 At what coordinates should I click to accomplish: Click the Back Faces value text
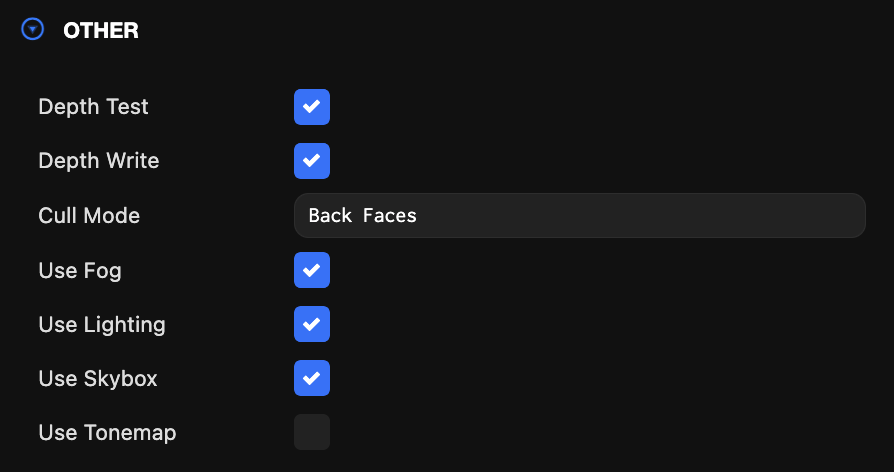point(363,215)
